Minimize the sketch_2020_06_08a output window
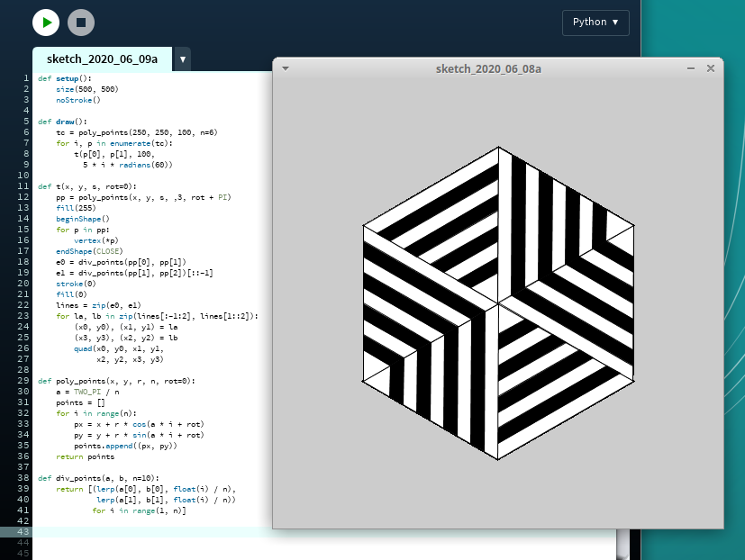The height and width of the screenshot is (560, 745). pos(691,68)
